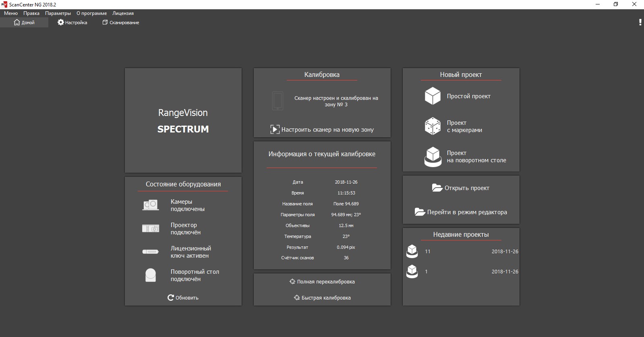Start Быстрая калибровка
The height and width of the screenshot is (337, 644).
(322, 298)
